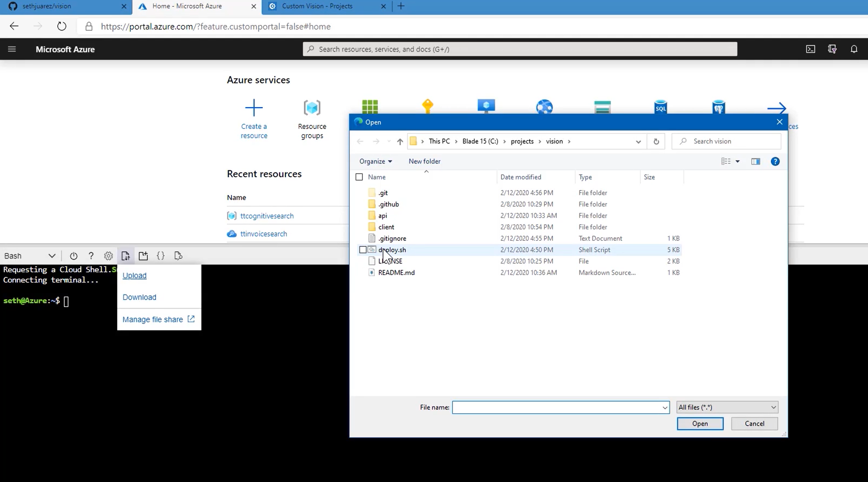
Task: Reload the Azure portal page
Action: [62, 26]
